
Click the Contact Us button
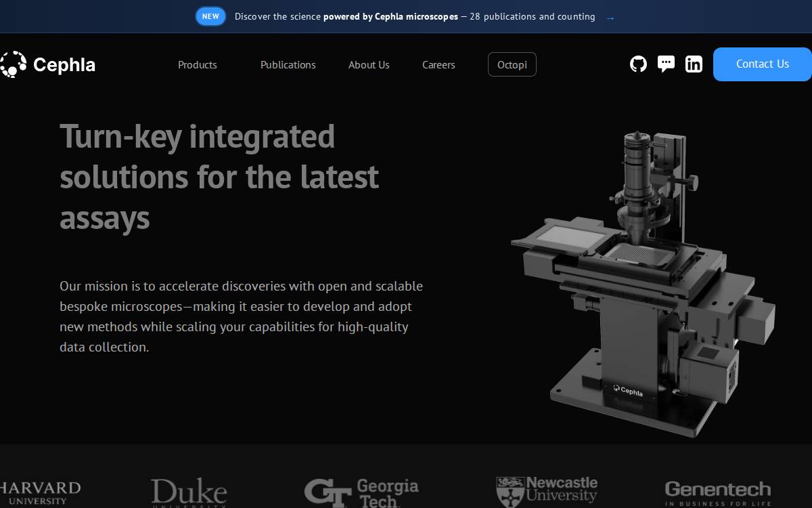(763, 64)
